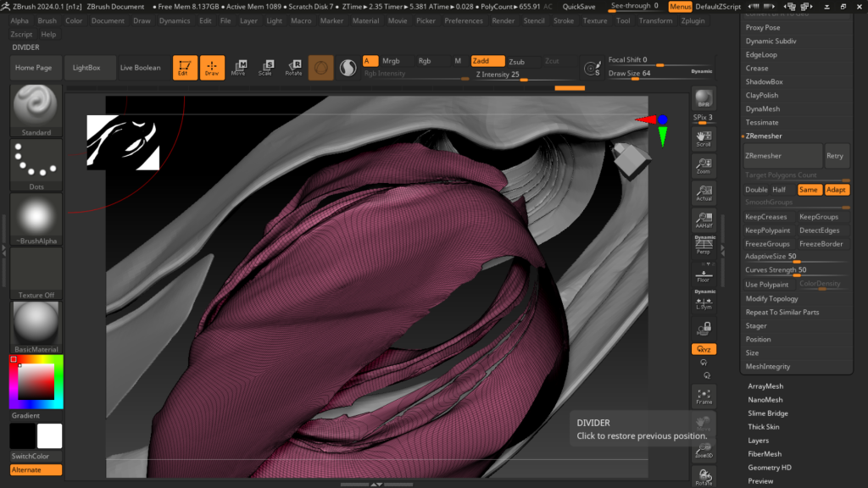Toggle M material mode
The height and width of the screenshot is (488, 868).
point(458,61)
